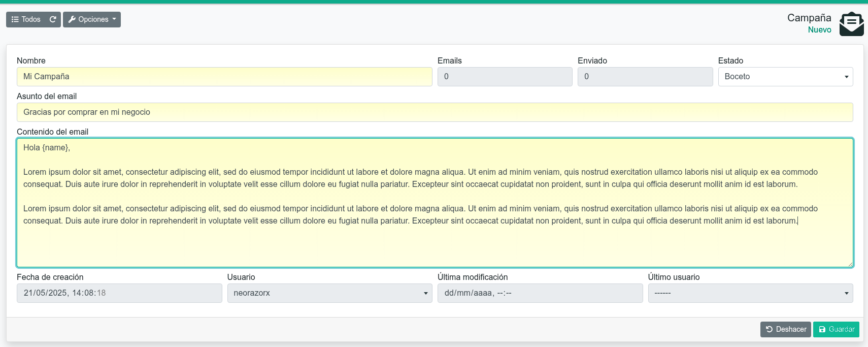The image size is (868, 347).
Task: Click the Última modificación date field
Action: coord(540,293)
